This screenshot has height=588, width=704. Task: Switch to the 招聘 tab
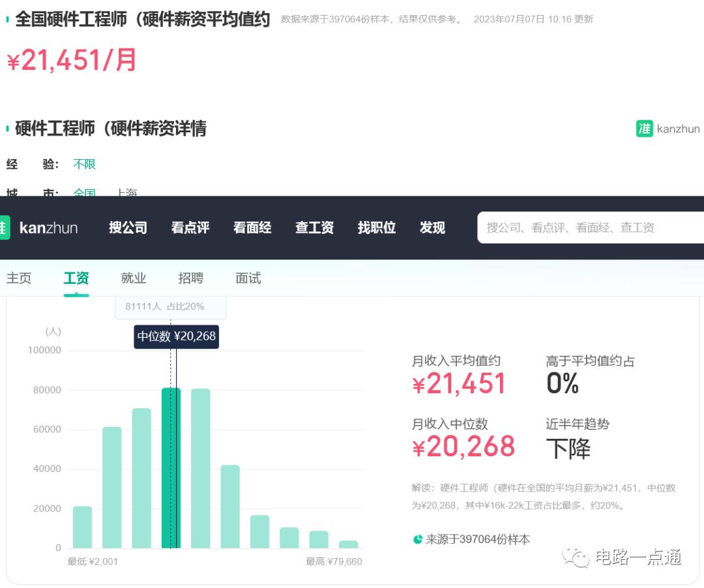tap(190, 278)
